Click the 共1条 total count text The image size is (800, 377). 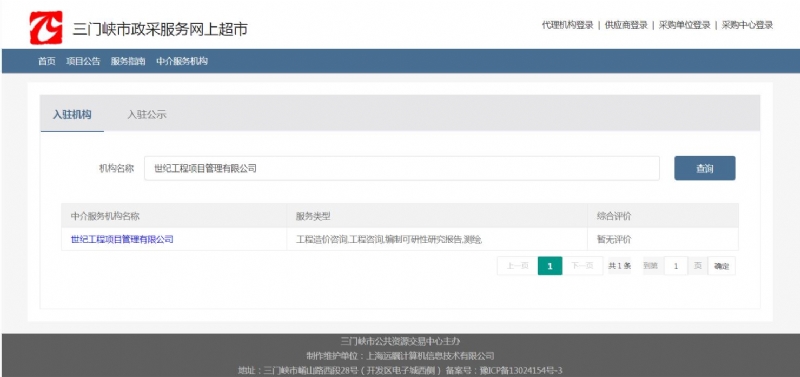pos(620,266)
